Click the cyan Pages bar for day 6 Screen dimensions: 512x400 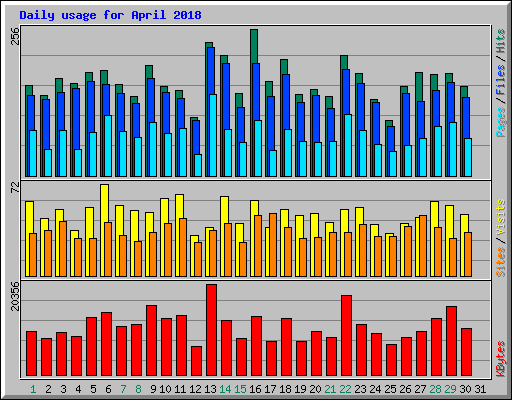point(108,146)
